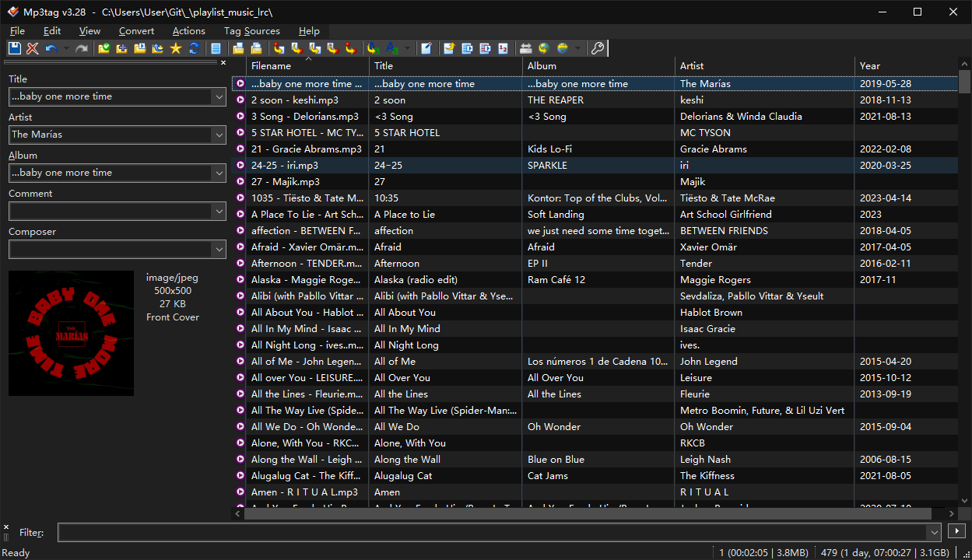Expand the tag sources dropdown arrow
This screenshot has width=972, height=560.
577,48
